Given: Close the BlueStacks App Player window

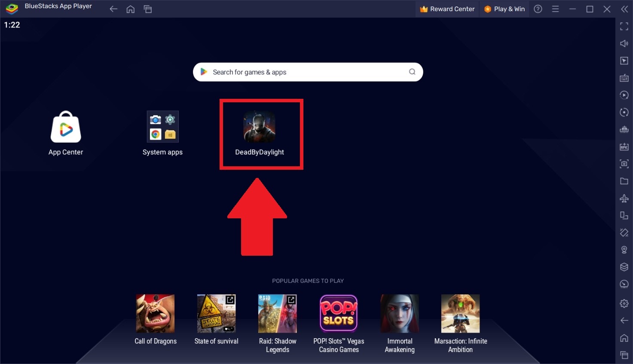Looking at the screenshot, I should pyautogui.click(x=607, y=9).
